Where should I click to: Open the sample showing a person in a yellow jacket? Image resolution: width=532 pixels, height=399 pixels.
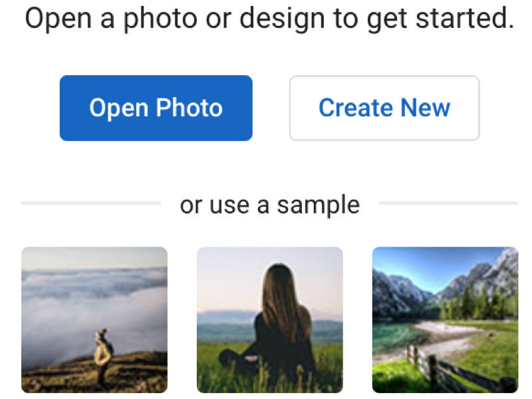[x=94, y=320]
